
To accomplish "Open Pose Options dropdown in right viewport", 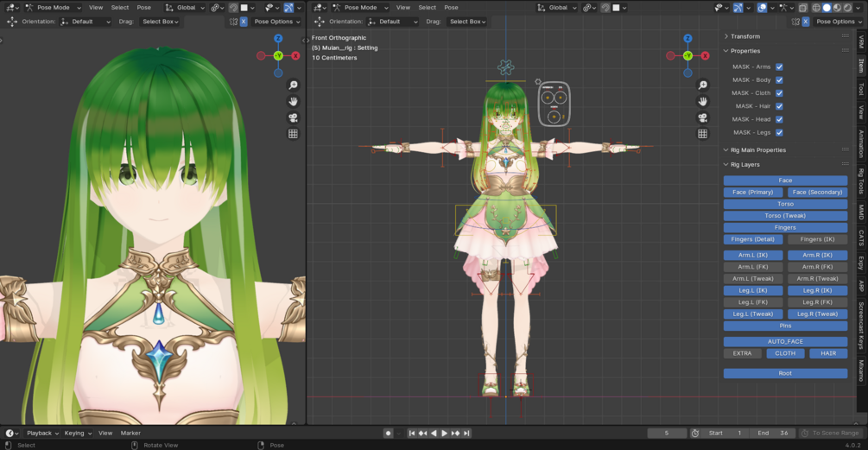I will 839,22.
